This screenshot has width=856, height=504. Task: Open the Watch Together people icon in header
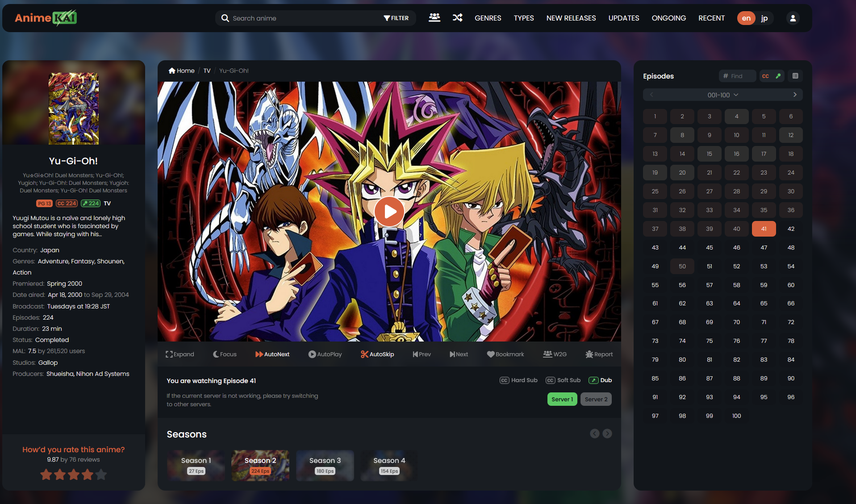(434, 18)
